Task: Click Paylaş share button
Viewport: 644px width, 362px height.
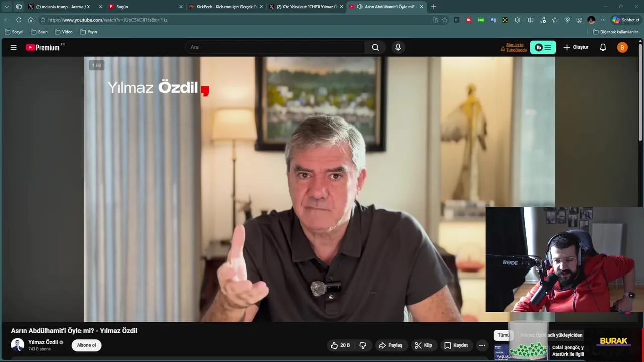Action: click(391, 345)
